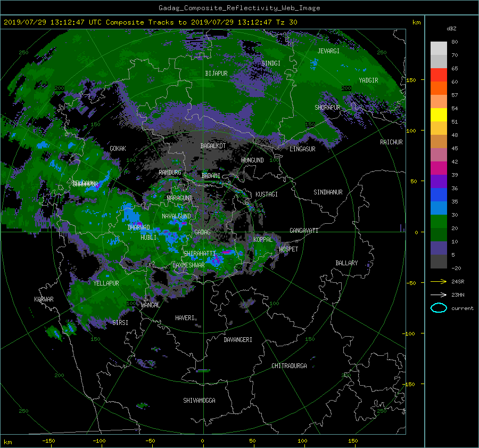The height and width of the screenshot is (448, 479).
Task: Click the SINDGI city label
Action: point(271,63)
